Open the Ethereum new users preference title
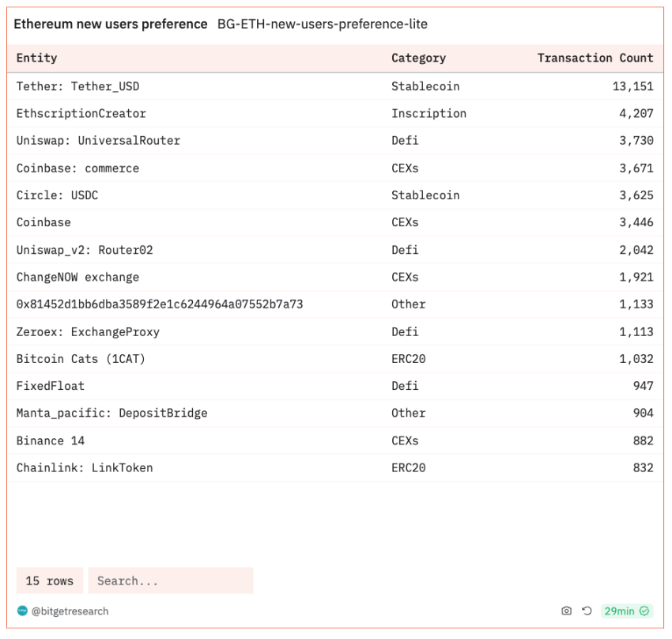Image resolution: width=672 pixels, height=639 pixels. click(111, 25)
